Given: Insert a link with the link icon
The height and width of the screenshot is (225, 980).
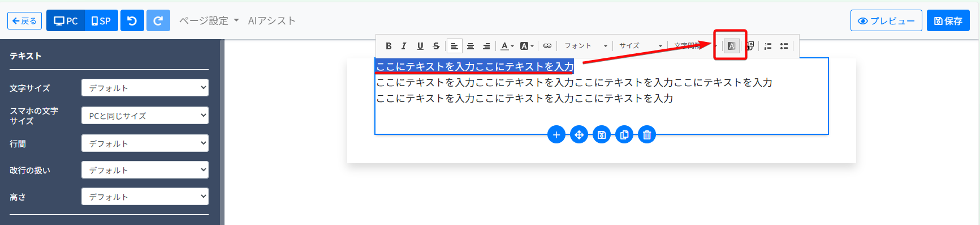Looking at the screenshot, I should click(547, 46).
